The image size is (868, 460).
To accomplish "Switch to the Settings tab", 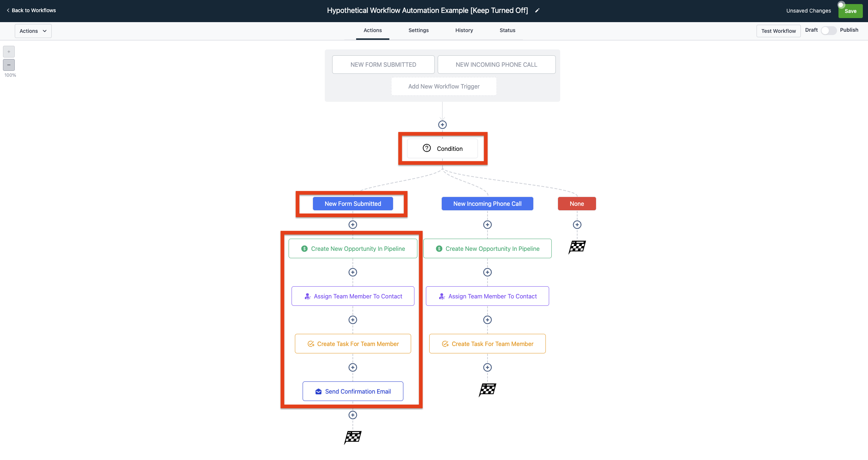I will [418, 30].
